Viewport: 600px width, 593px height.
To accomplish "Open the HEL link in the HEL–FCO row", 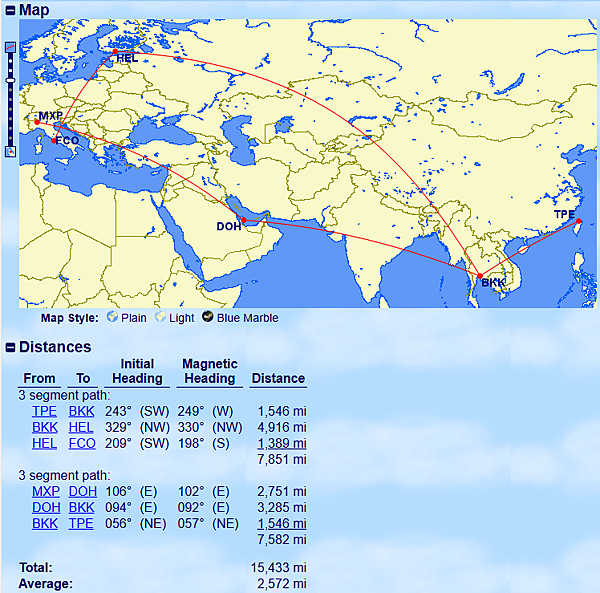I will tap(44, 443).
